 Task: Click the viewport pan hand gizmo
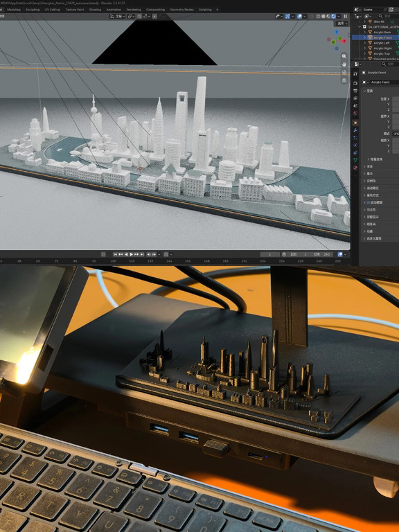pyautogui.click(x=344, y=64)
